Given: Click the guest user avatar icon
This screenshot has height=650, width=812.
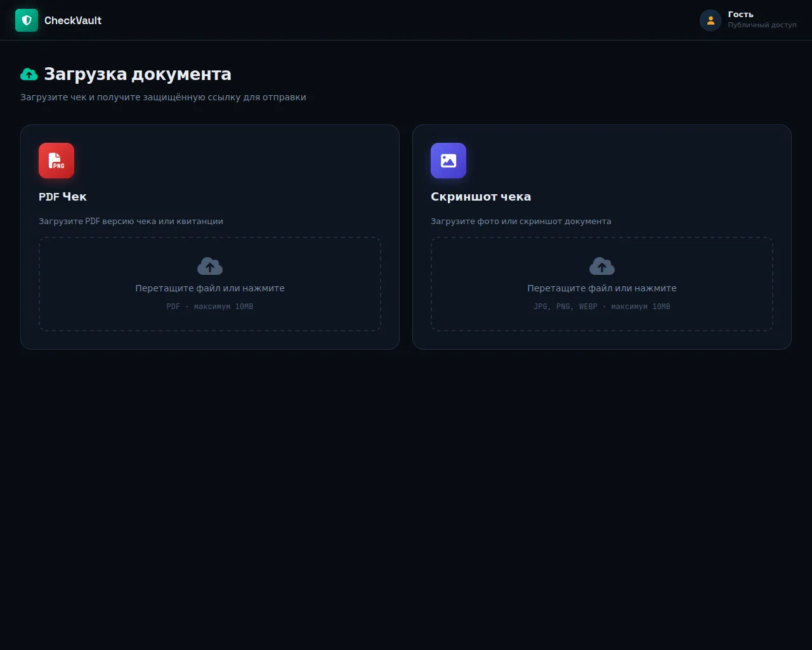Looking at the screenshot, I should click(710, 20).
